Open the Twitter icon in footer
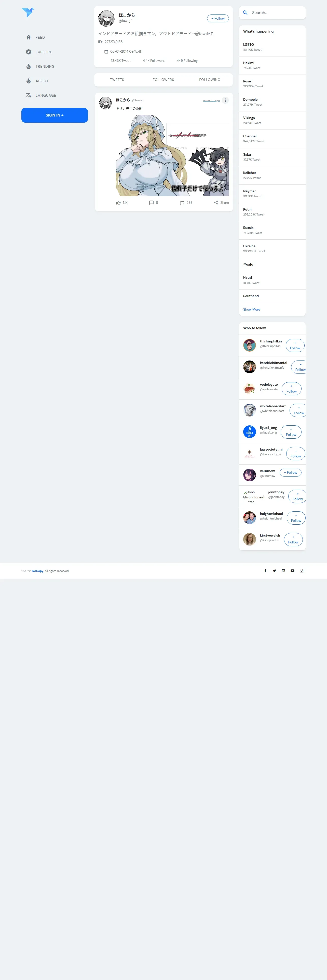This screenshot has height=980, width=327. pos(275,571)
